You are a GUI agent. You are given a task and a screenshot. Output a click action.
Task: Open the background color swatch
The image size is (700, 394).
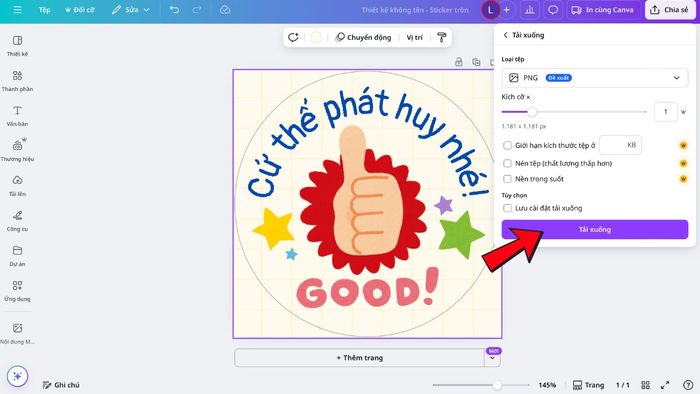(316, 37)
